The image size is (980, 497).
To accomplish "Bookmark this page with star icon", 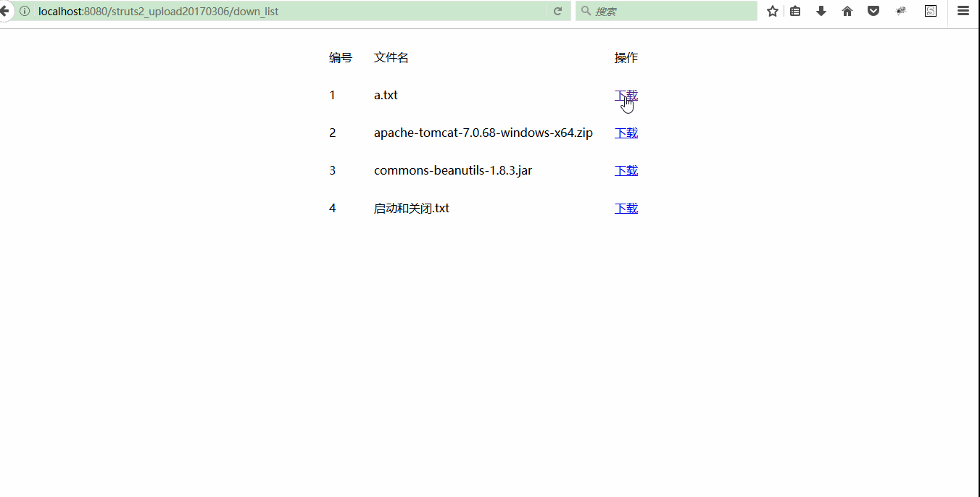I will (x=773, y=11).
